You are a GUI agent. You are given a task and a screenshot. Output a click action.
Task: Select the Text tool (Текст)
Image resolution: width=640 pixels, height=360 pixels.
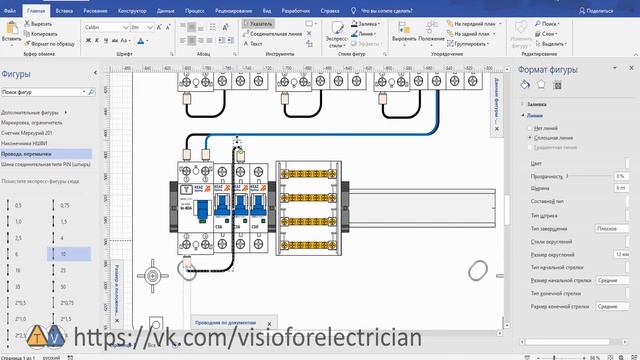click(x=253, y=43)
